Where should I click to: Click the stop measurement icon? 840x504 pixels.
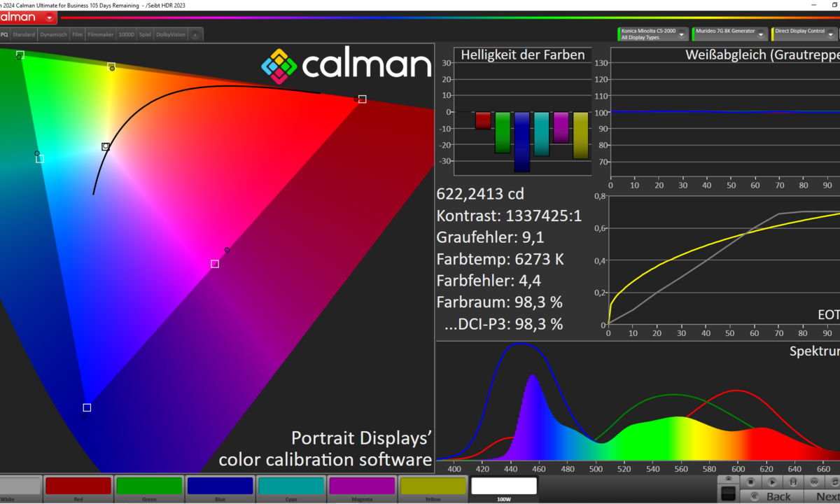click(x=750, y=482)
